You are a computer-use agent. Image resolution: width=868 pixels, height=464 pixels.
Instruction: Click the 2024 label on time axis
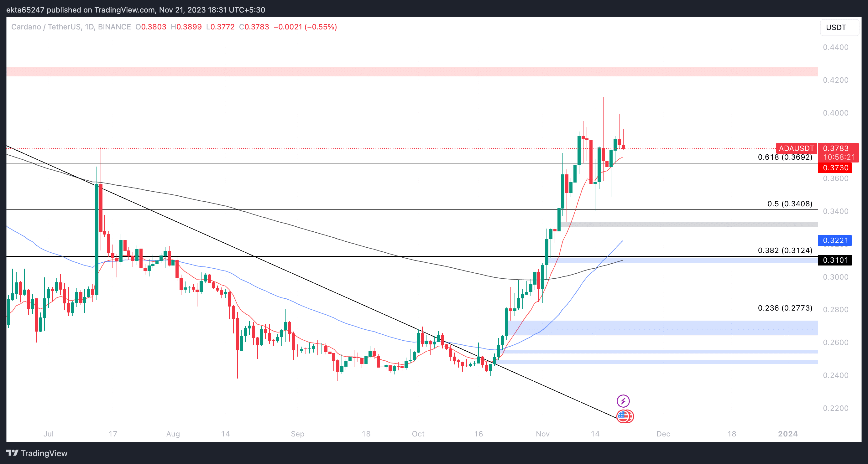tap(787, 434)
